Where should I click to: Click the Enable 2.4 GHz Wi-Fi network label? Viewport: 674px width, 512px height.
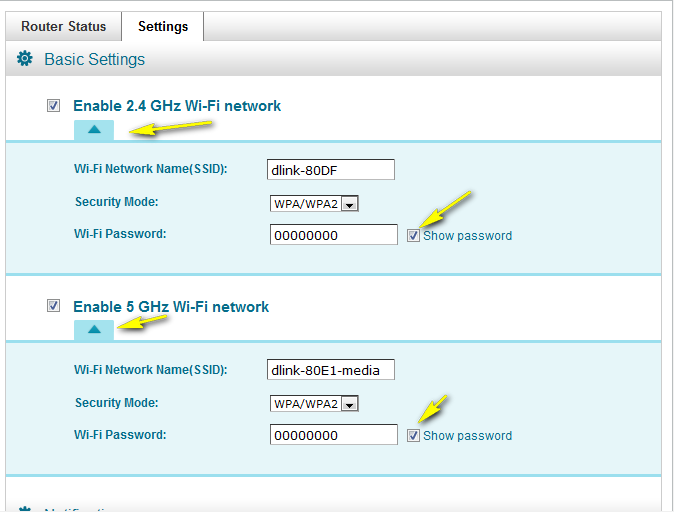coord(177,106)
